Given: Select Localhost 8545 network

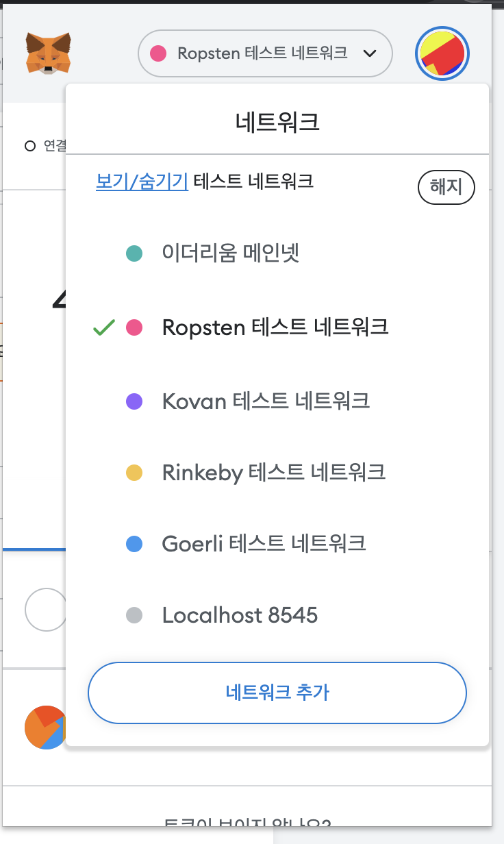Looking at the screenshot, I should [x=240, y=616].
